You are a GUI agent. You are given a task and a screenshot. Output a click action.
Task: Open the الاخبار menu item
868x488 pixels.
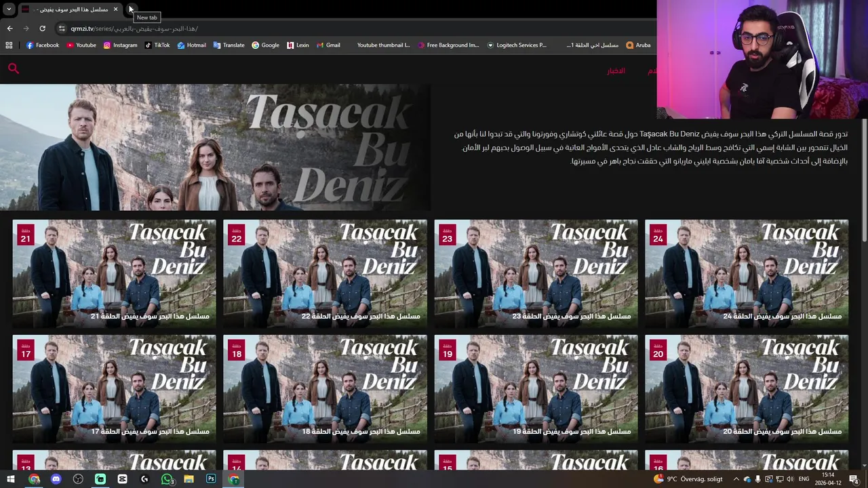point(616,70)
